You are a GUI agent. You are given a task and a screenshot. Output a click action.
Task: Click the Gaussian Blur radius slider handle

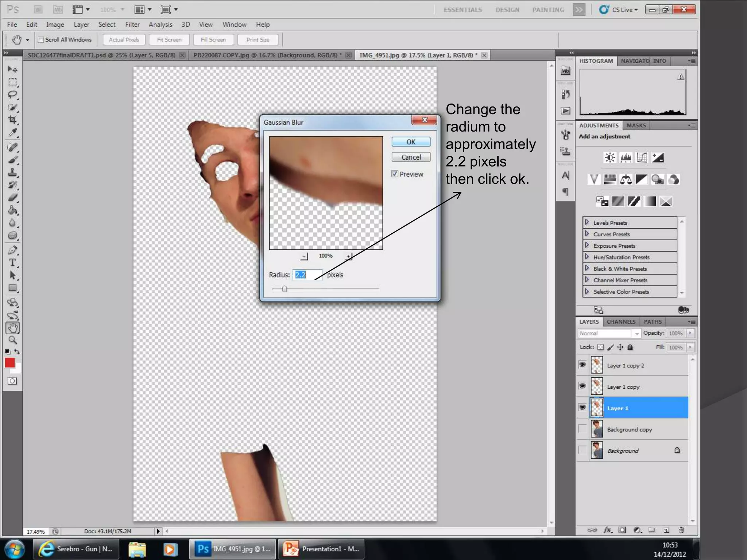(x=285, y=289)
